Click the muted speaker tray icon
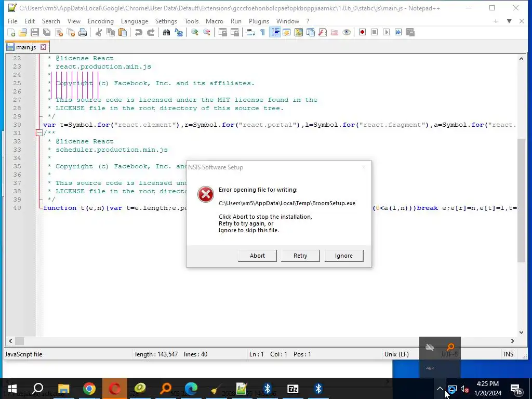Viewport: 532px width, 399px height. pyautogui.click(x=464, y=389)
